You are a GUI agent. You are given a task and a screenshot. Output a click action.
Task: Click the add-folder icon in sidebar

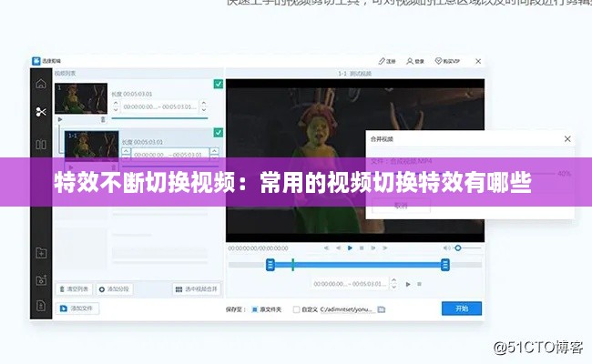[x=41, y=252]
